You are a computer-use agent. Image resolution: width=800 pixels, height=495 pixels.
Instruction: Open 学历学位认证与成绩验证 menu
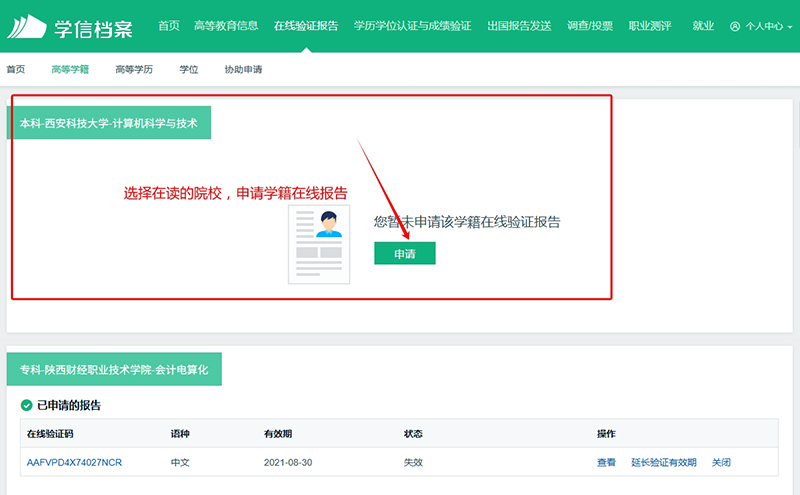[x=412, y=26]
